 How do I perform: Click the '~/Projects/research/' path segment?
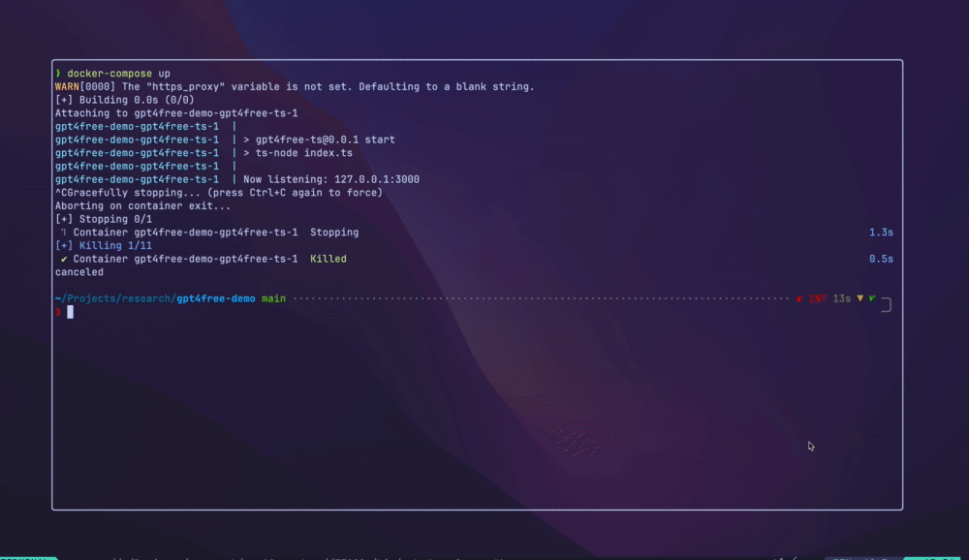point(115,298)
